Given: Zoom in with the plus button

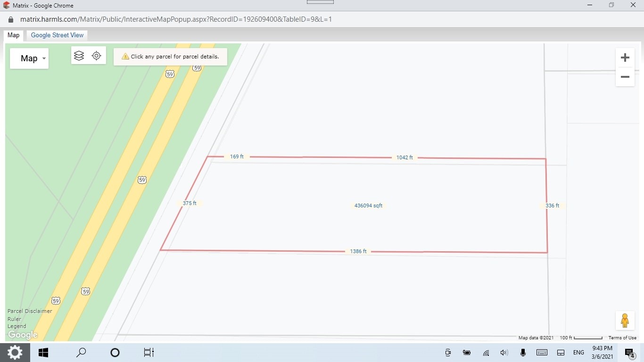Looking at the screenshot, I should 625,58.
